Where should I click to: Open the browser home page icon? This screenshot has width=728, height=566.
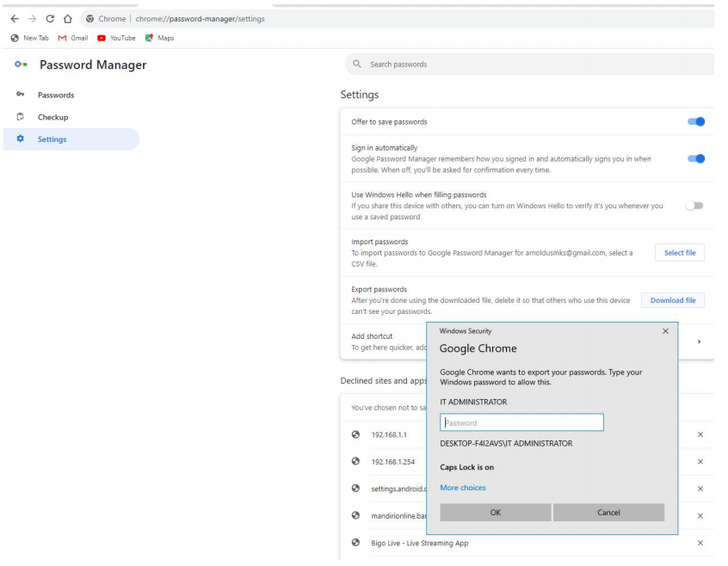(x=68, y=19)
